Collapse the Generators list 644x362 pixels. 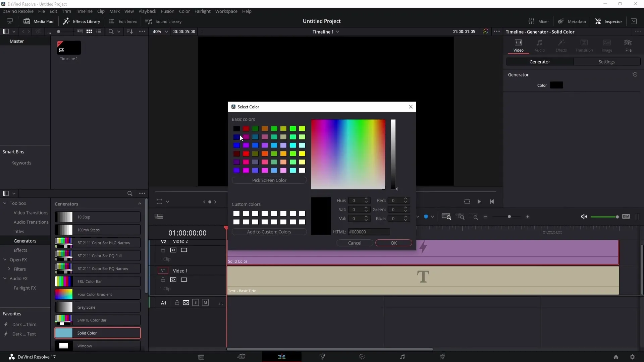[140, 203]
